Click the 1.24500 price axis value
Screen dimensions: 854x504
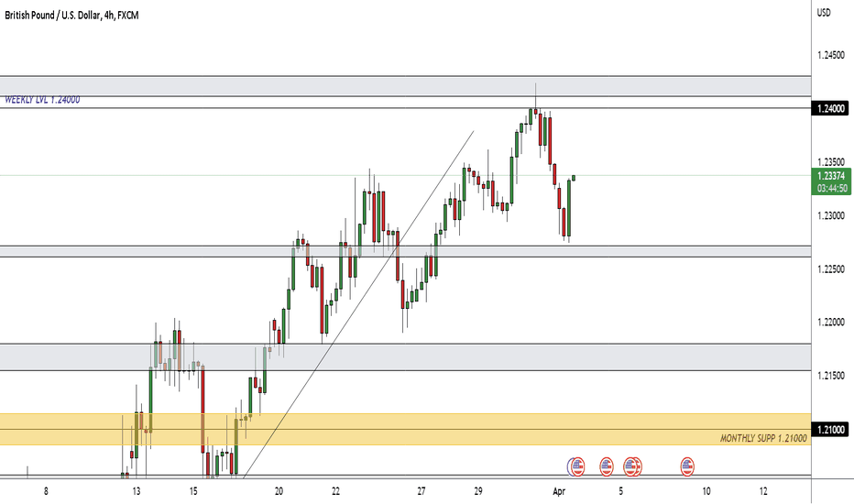831,55
